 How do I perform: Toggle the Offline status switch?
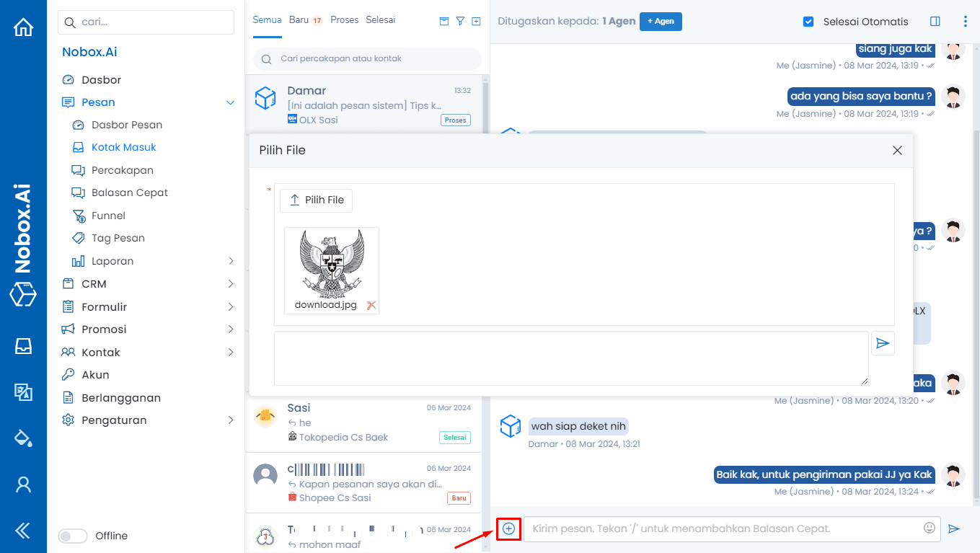(72, 536)
